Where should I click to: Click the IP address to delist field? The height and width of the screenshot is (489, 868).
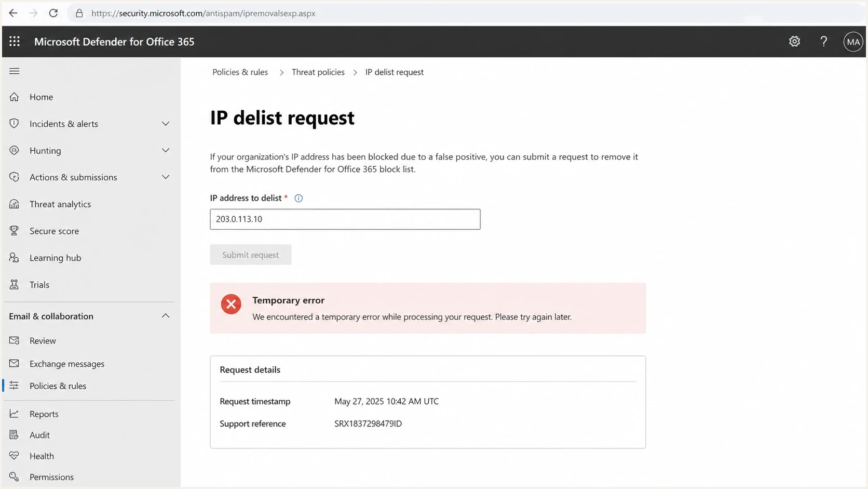345,219
